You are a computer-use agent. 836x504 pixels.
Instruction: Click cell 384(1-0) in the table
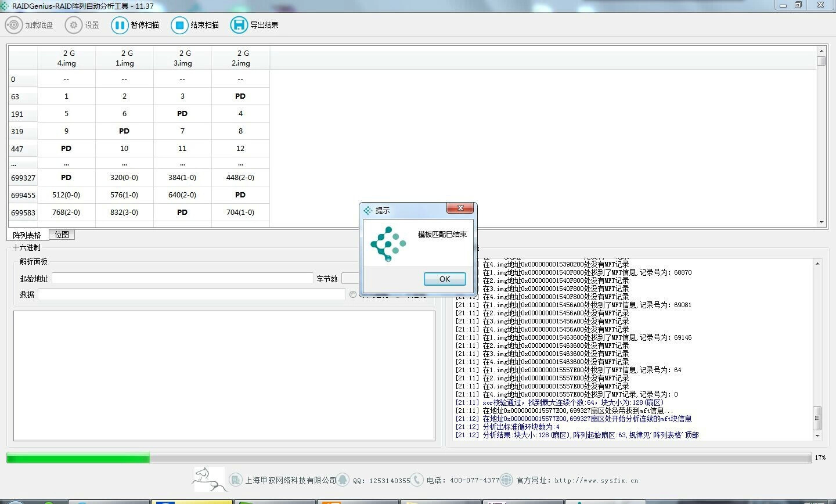(182, 178)
